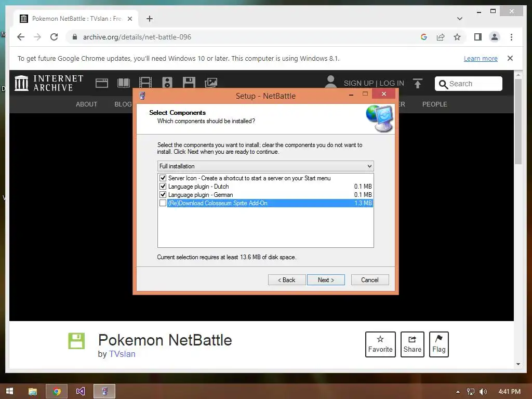Click the page vertical scrollbar thumb

pyautogui.click(x=518, y=122)
